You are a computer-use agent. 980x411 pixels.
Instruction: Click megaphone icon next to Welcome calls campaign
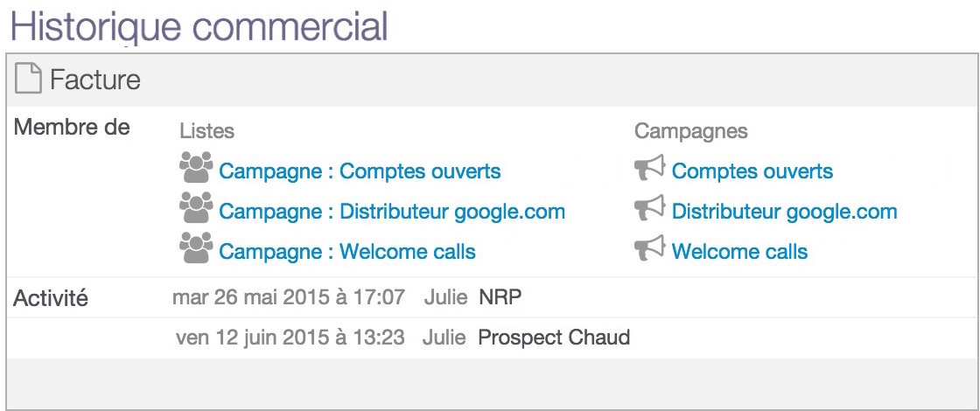pos(649,248)
